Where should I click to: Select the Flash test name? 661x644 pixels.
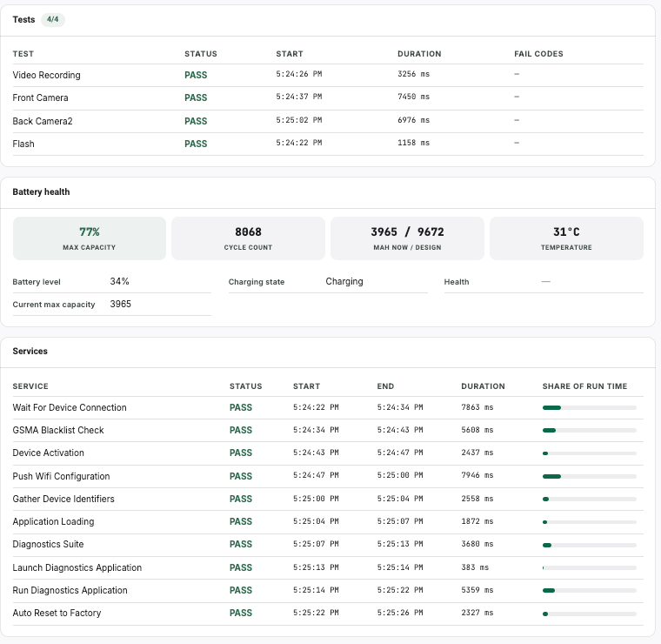point(23,144)
